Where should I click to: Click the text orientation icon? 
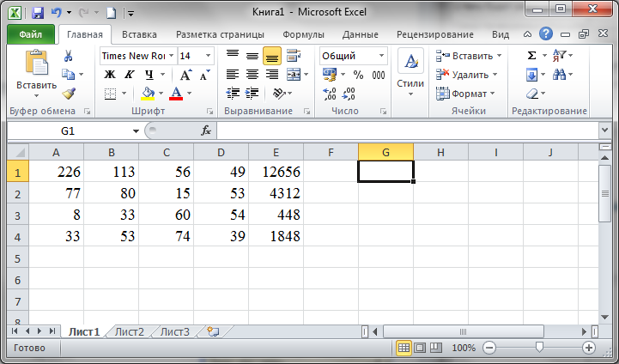pos(279,94)
